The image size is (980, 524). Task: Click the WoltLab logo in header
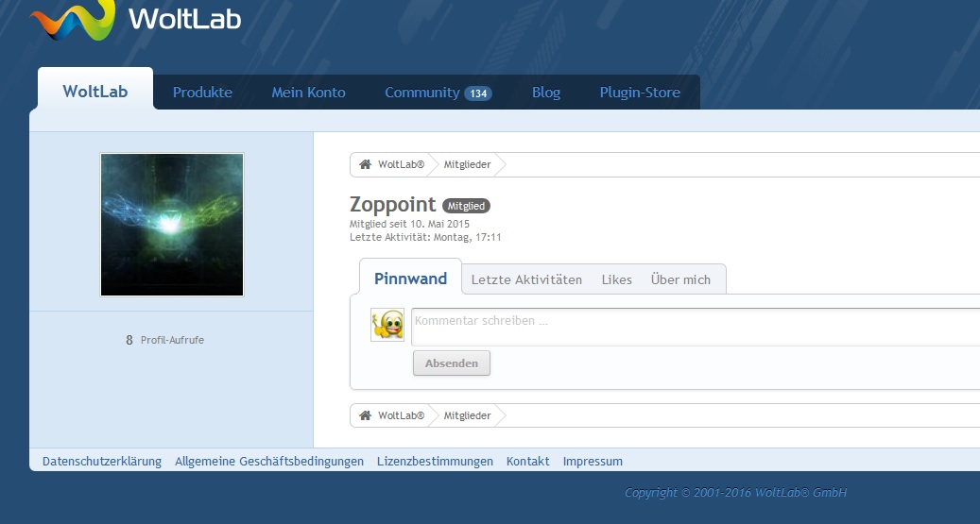[135, 19]
